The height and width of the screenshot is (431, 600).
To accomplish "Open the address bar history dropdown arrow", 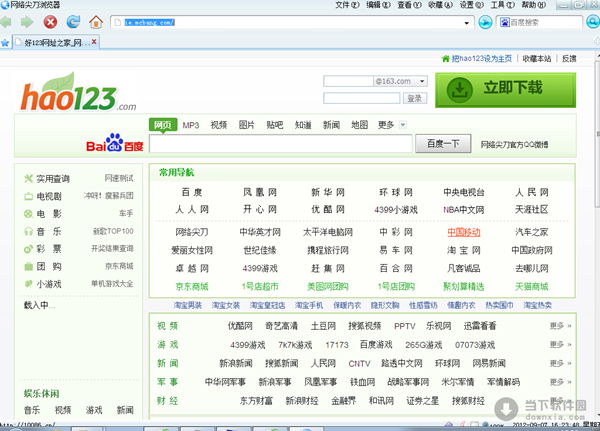I will pyautogui.click(x=466, y=23).
